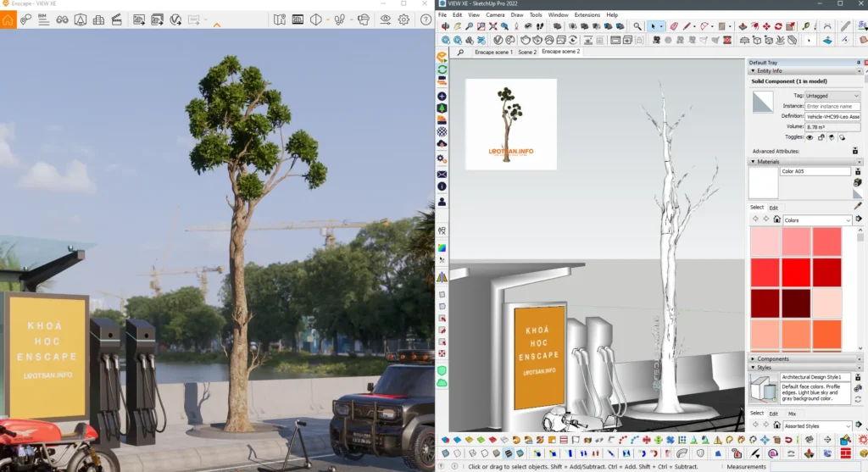Click the materials details arrow button
The height and width of the screenshot is (472, 868).
click(x=859, y=219)
